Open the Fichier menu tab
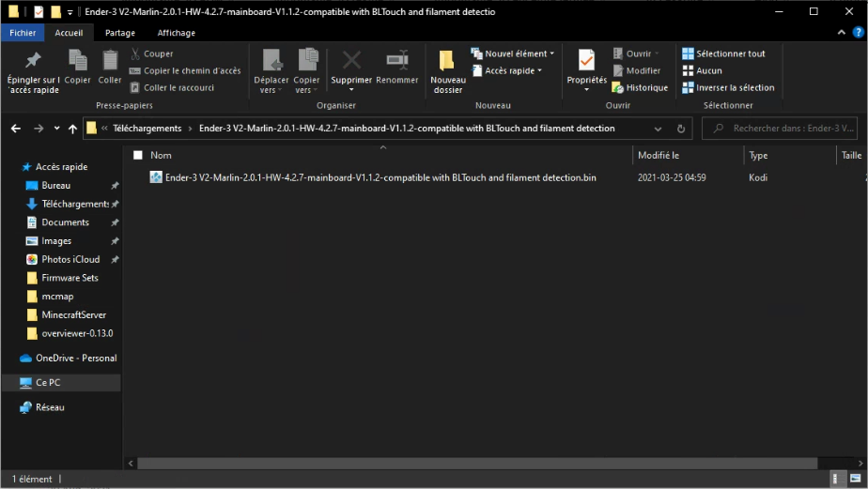The image size is (868, 489). tap(23, 33)
